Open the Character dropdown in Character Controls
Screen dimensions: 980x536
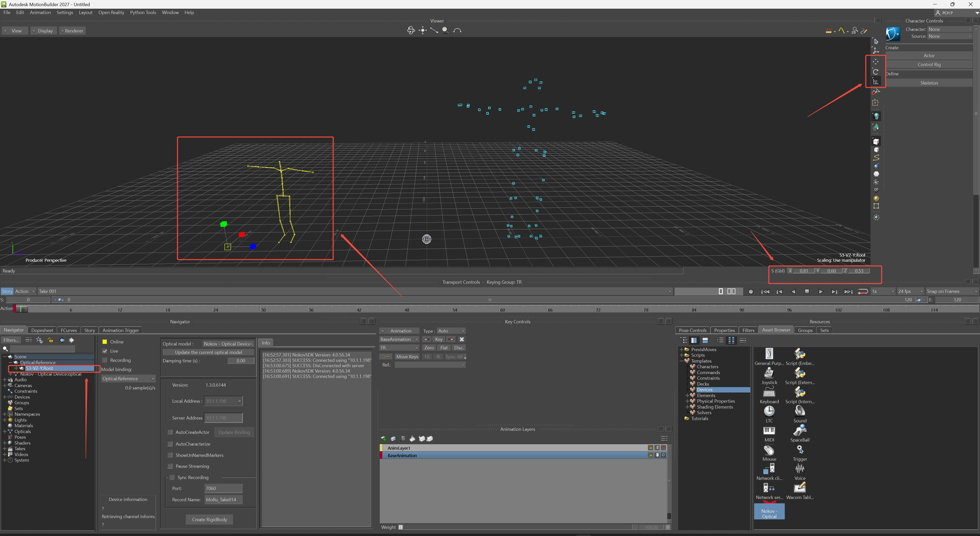[950, 29]
